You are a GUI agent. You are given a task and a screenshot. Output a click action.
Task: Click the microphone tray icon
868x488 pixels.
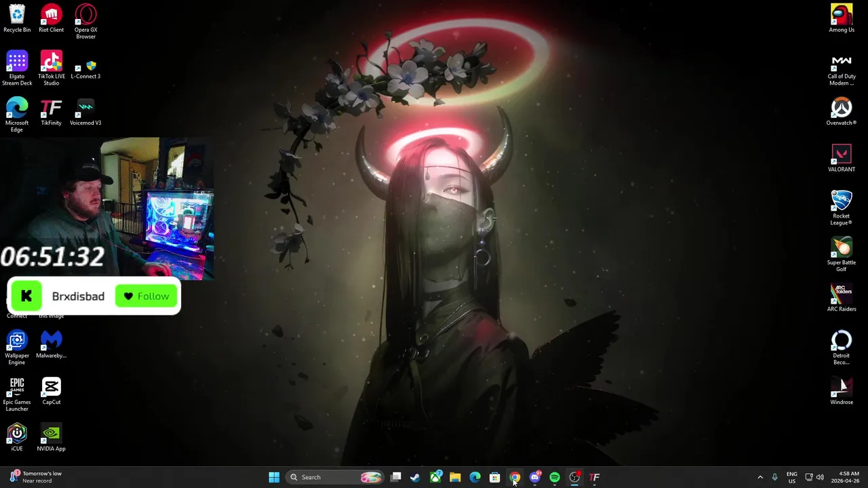774,477
